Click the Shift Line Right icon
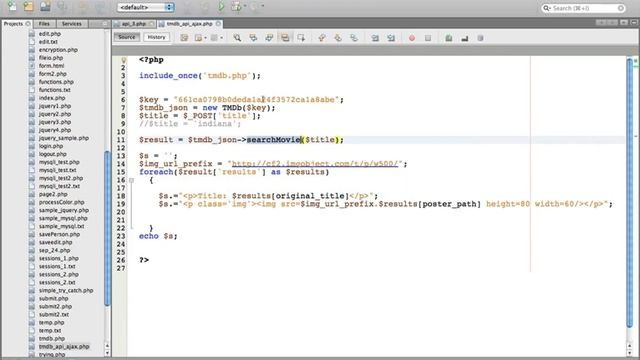 tap(391, 38)
